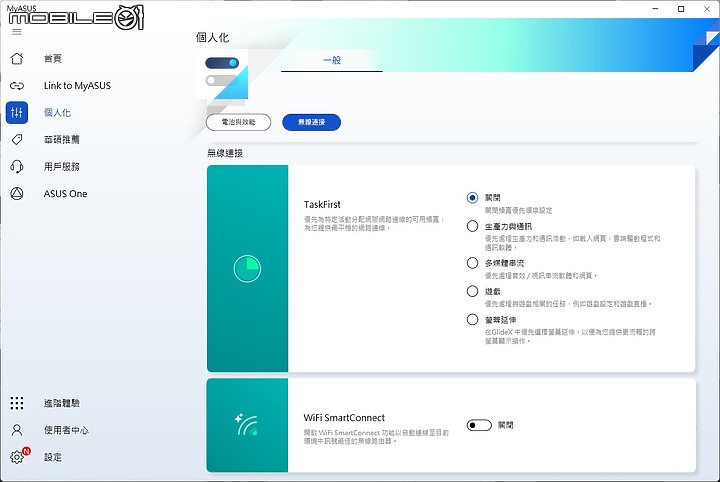
Task: Click the 使用者中心 person icon
Action: coord(17,430)
